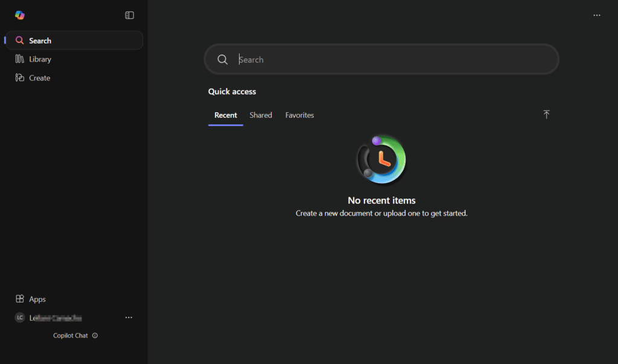
Task: Open the top-right more options menu
Action: point(597,15)
